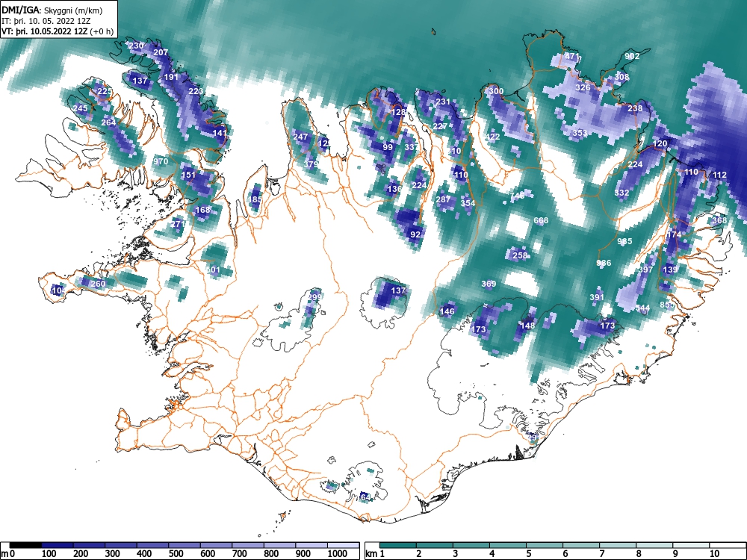Click the visibility value 227
The width and height of the screenshot is (747, 560).
click(x=440, y=126)
